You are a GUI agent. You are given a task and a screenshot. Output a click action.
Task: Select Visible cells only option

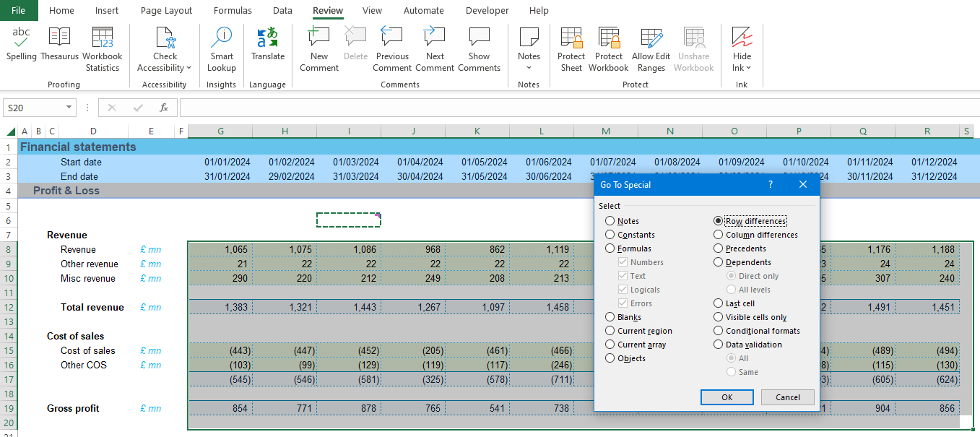tap(719, 317)
